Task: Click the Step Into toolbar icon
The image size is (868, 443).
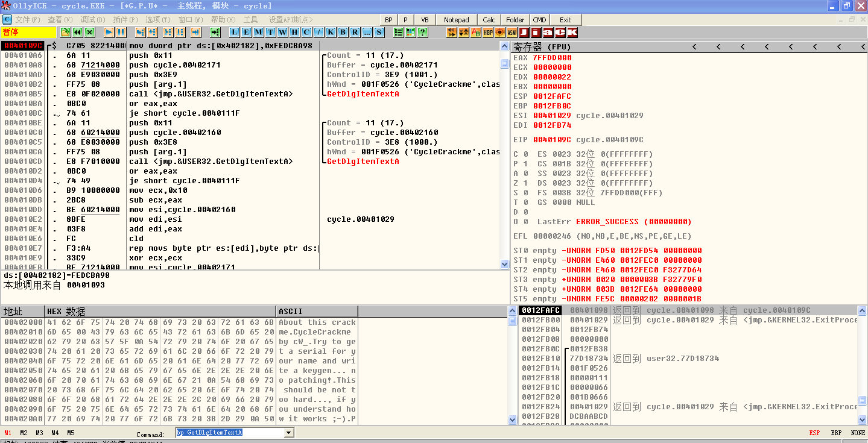Action: [141, 32]
